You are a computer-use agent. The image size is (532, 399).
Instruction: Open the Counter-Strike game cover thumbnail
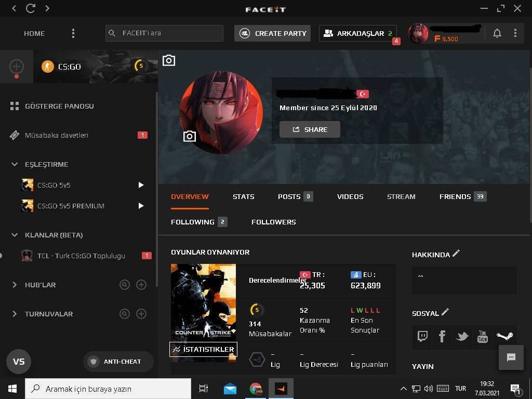203,303
